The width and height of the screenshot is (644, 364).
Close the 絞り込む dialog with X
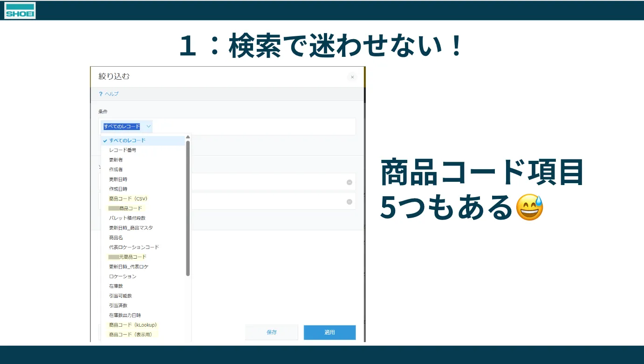tap(352, 77)
